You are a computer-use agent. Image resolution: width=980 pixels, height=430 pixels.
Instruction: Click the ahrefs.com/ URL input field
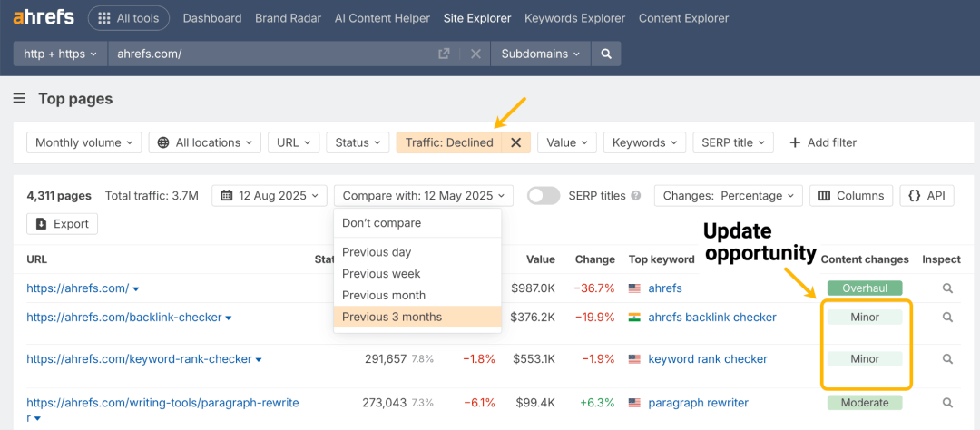coord(272,54)
